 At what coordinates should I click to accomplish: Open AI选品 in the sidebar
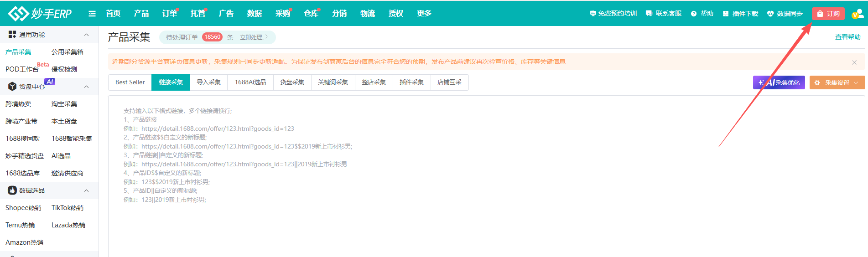[x=61, y=156]
